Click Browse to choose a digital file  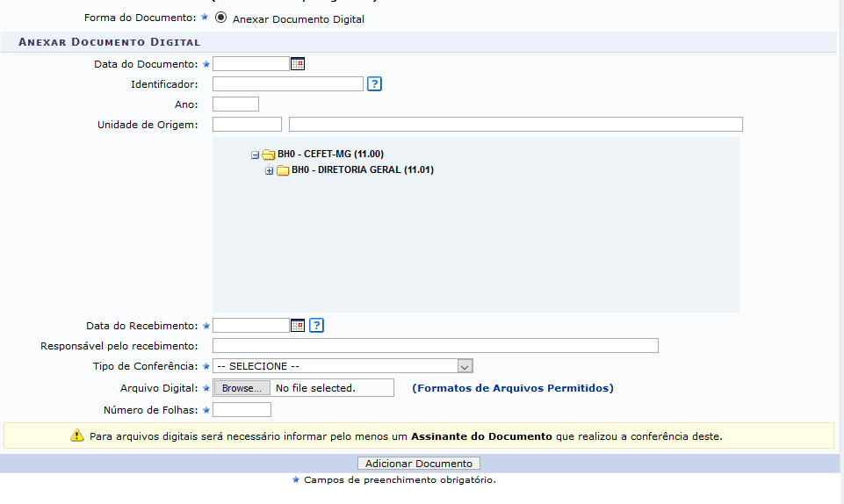pyautogui.click(x=242, y=388)
